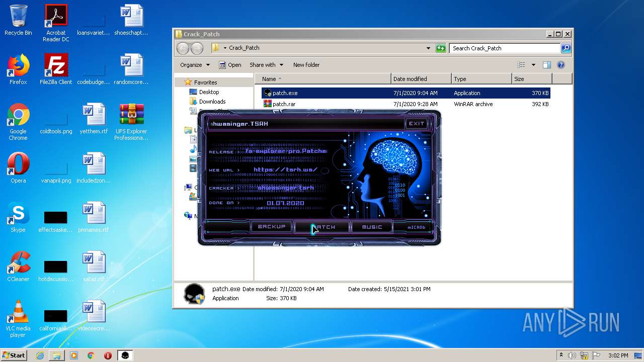
Task: Click the BACKUP button in the patcher
Action: 271,227
